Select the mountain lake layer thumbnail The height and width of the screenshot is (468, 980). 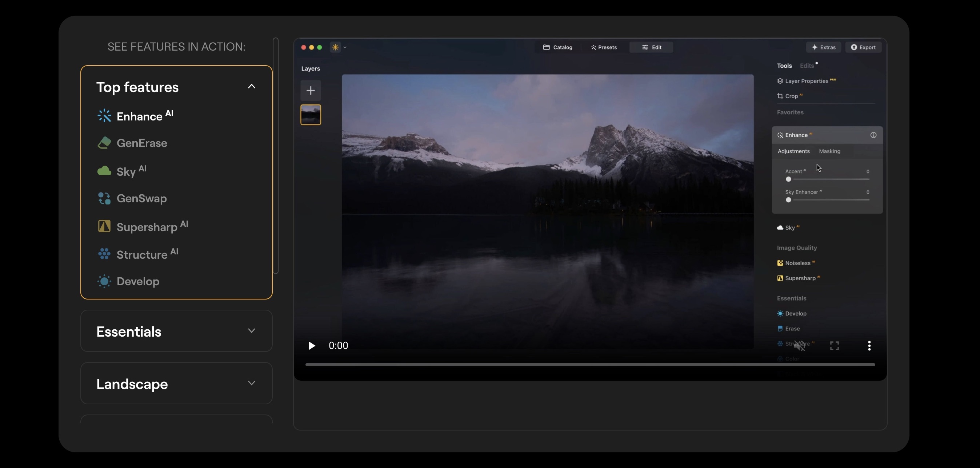311,115
